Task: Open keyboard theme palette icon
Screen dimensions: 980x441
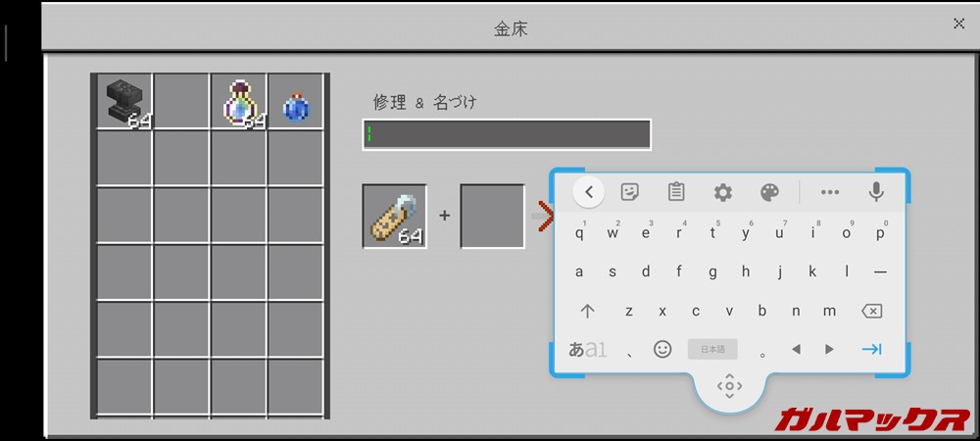Action: point(769,192)
